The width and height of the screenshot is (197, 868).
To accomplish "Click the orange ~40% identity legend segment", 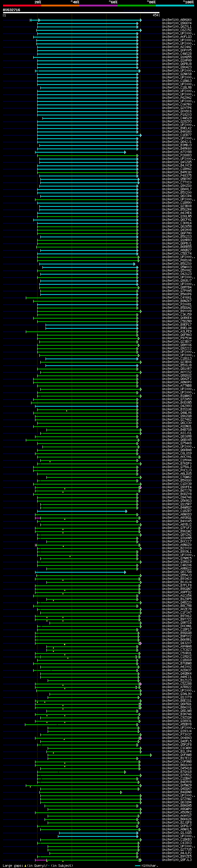I will (x=60, y=6).
